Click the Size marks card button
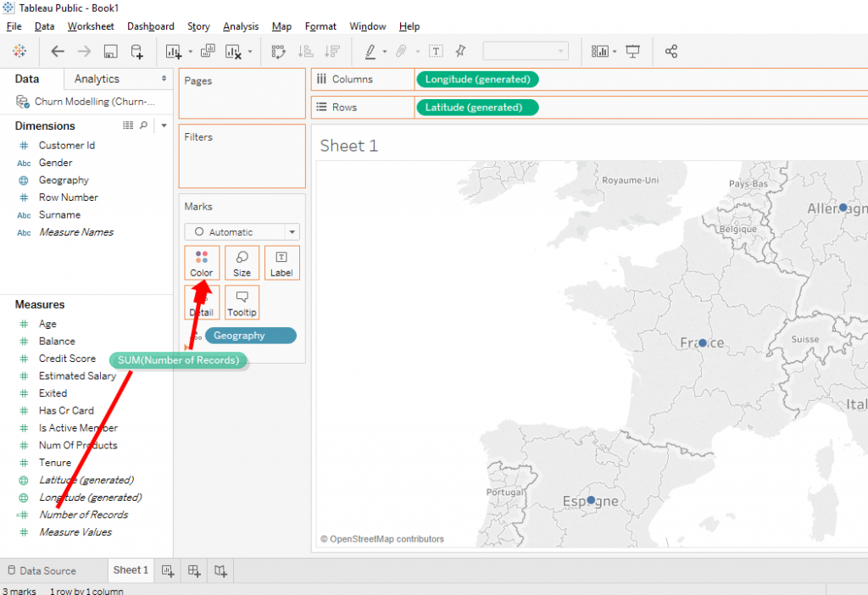Image resolution: width=868 pixels, height=595 pixels. tap(242, 263)
